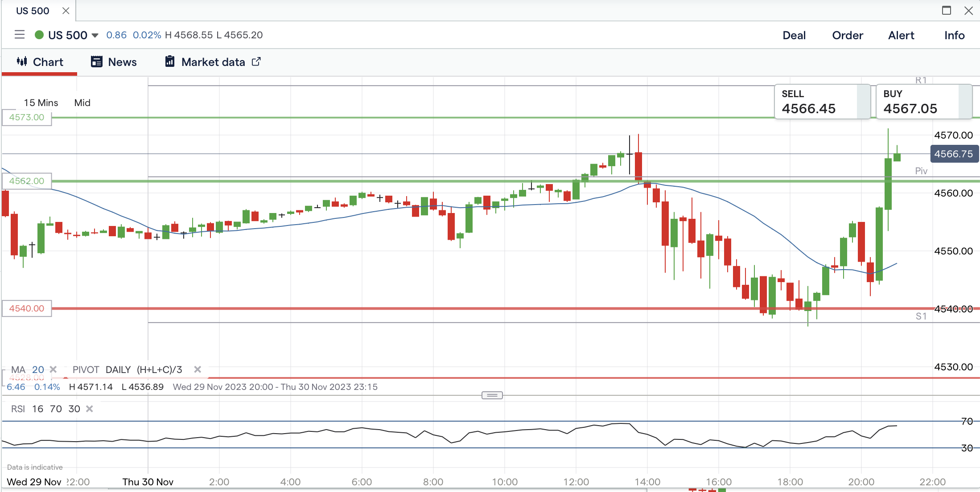
Task: Remove the MA 20 indicator
Action: pos(54,369)
